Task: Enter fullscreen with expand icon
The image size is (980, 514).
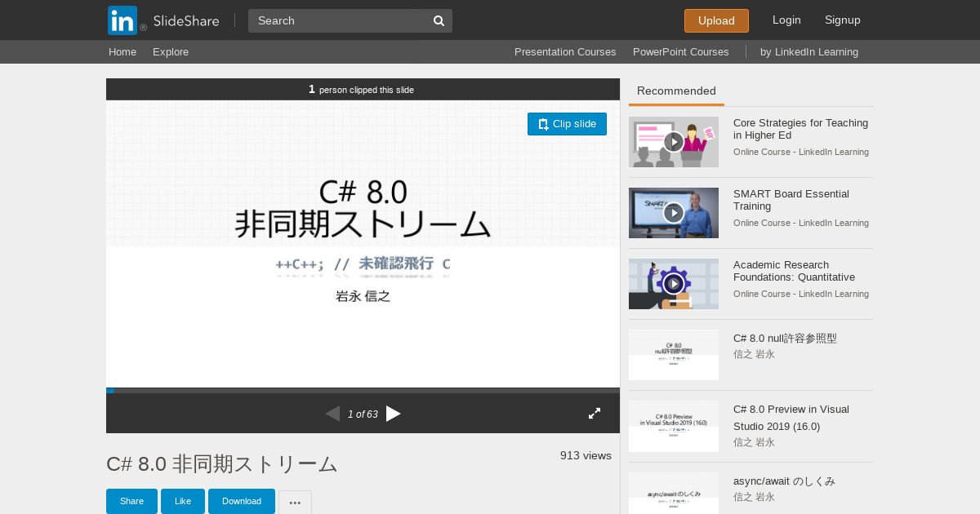Action: point(595,414)
